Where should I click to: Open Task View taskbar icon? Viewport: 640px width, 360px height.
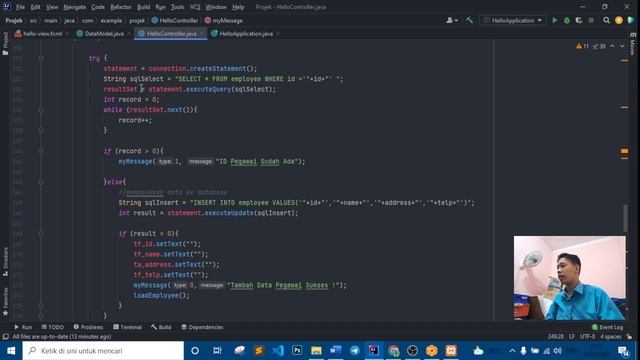(x=217, y=351)
